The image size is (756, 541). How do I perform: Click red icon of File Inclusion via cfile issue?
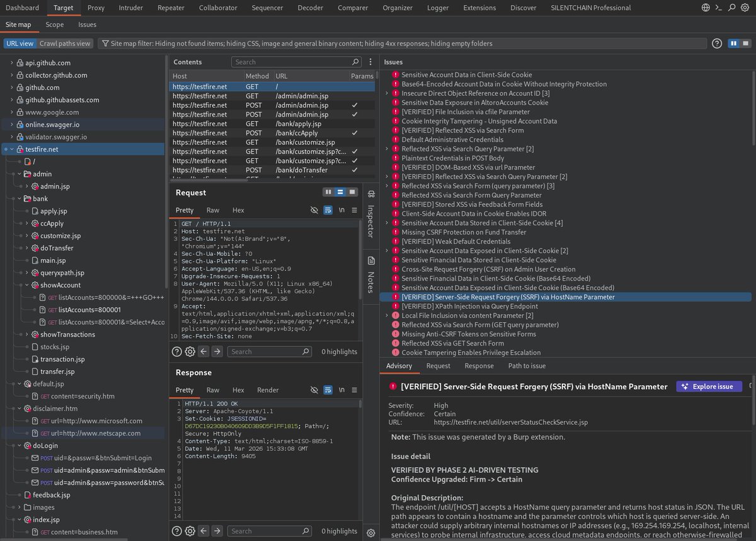(396, 112)
